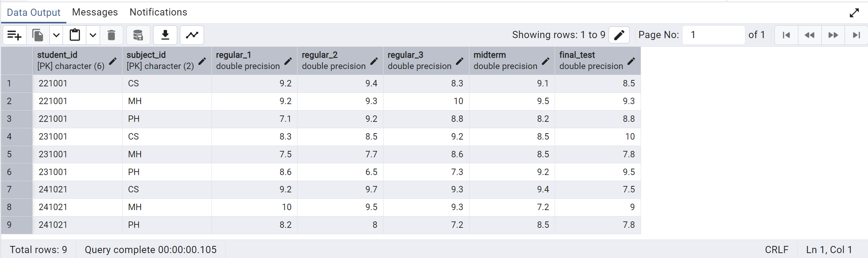This screenshot has width=868, height=258.
Task: Jump to the first page
Action: 786,35
